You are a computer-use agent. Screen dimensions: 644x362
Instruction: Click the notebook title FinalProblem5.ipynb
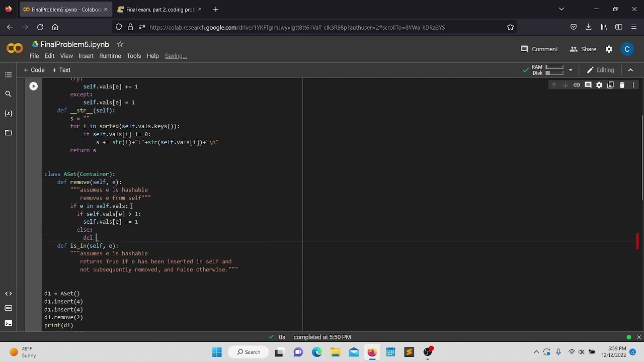click(x=74, y=44)
